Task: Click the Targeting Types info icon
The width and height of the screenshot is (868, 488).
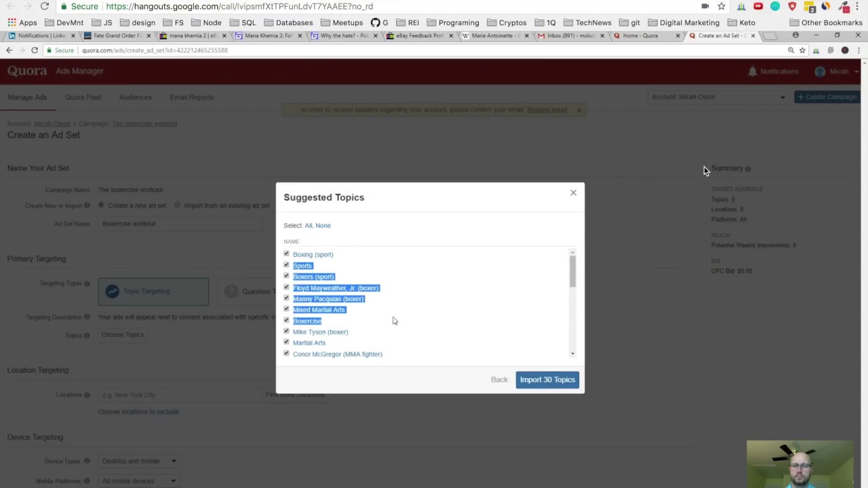Action: pyautogui.click(x=87, y=283)
